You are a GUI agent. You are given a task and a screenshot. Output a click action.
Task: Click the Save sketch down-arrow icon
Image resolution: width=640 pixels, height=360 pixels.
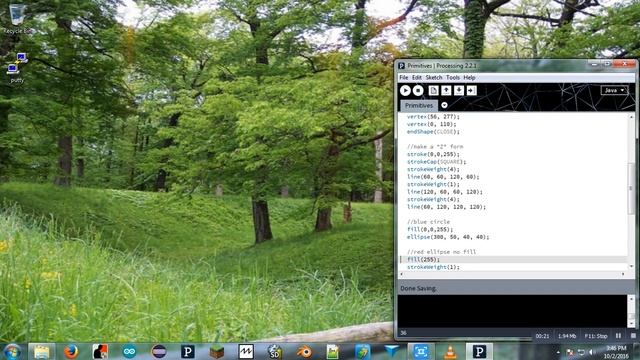pyautogui.click(x=459, y=90)
